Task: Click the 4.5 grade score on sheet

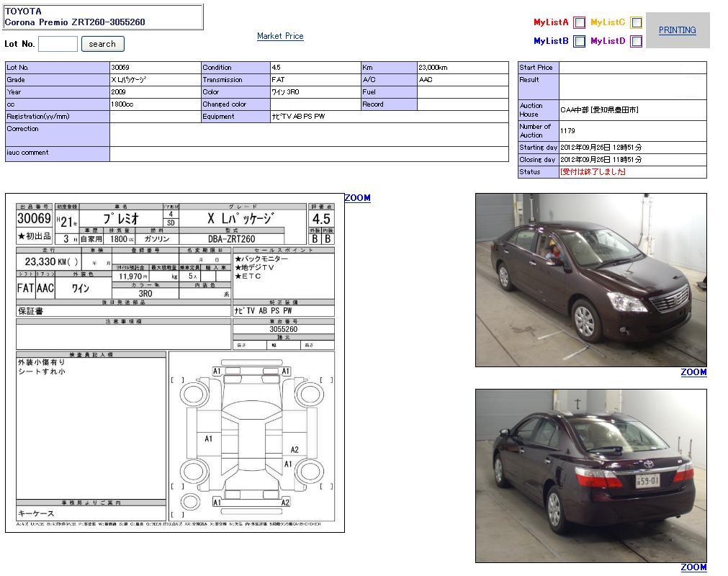Action: click(321, 219)
